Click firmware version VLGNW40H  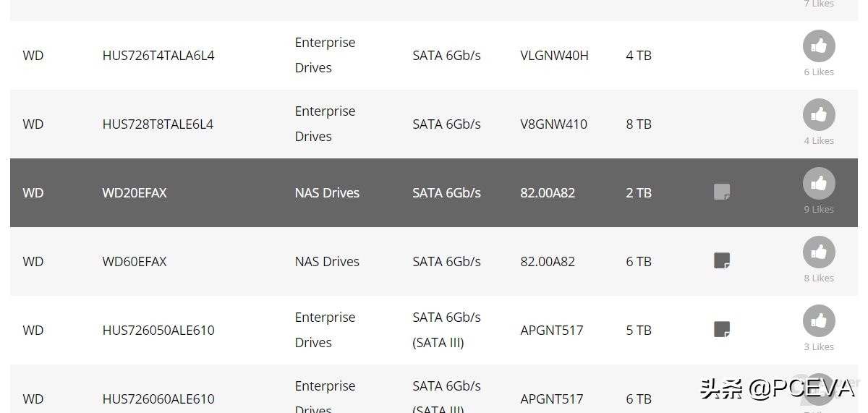[x=554, y=56]
